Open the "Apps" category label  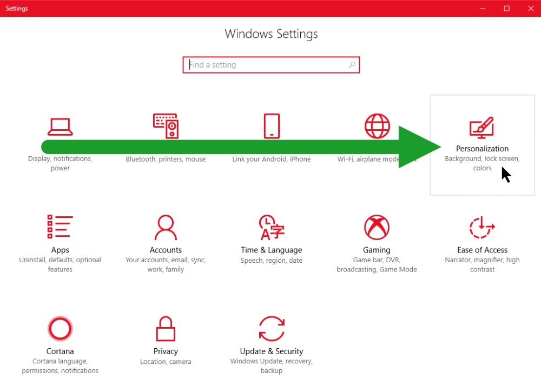[x=60, y=250]
